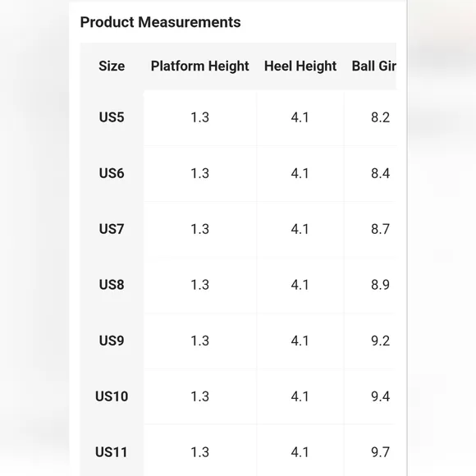
Task: Select the US5 size row label
Action: (x=112, y=117)
